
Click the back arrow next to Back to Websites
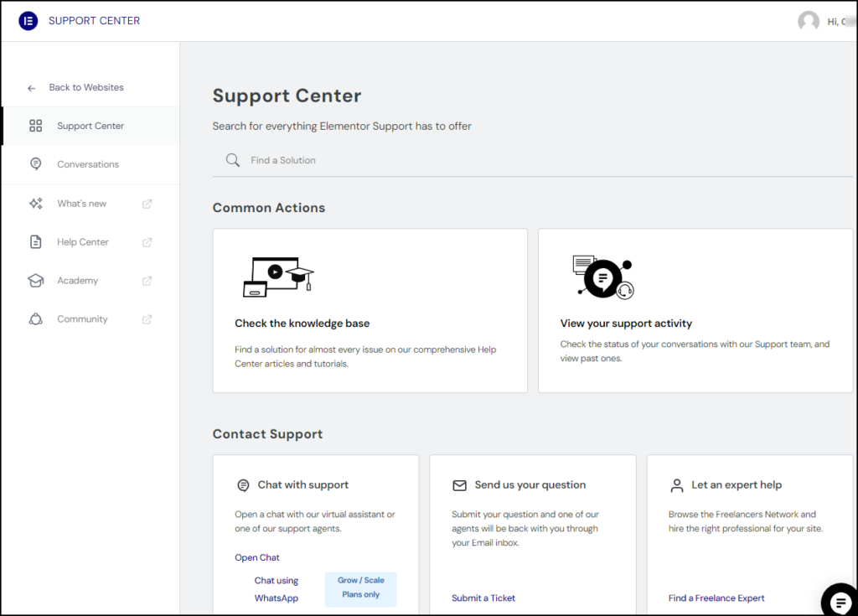pyautogui.click(x=31, y=87)
